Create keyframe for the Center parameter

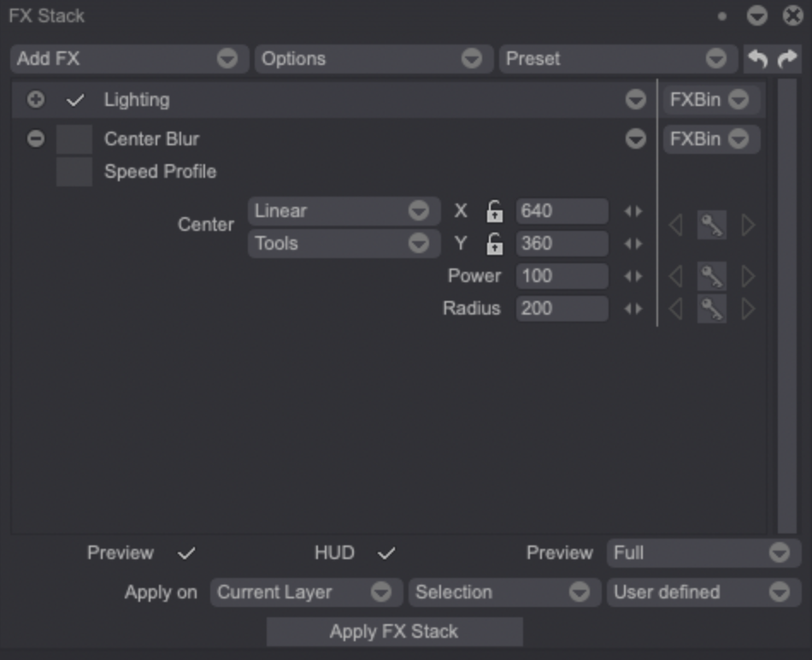pyautogui.click(x=711, y=225)
